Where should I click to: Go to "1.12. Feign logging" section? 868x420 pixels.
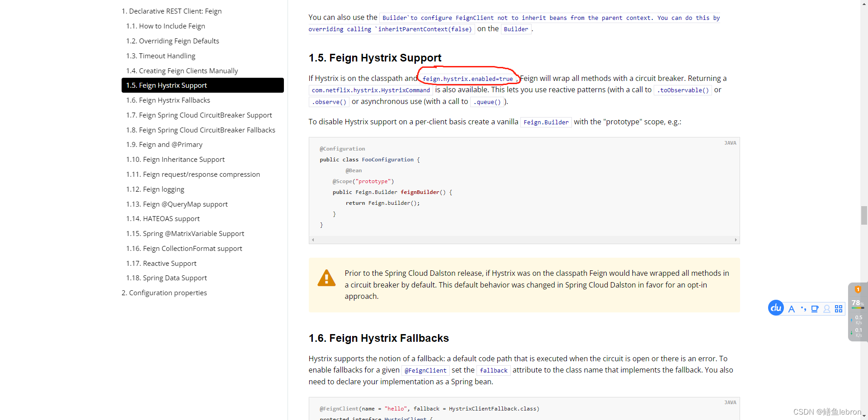[x=155, y=189]
